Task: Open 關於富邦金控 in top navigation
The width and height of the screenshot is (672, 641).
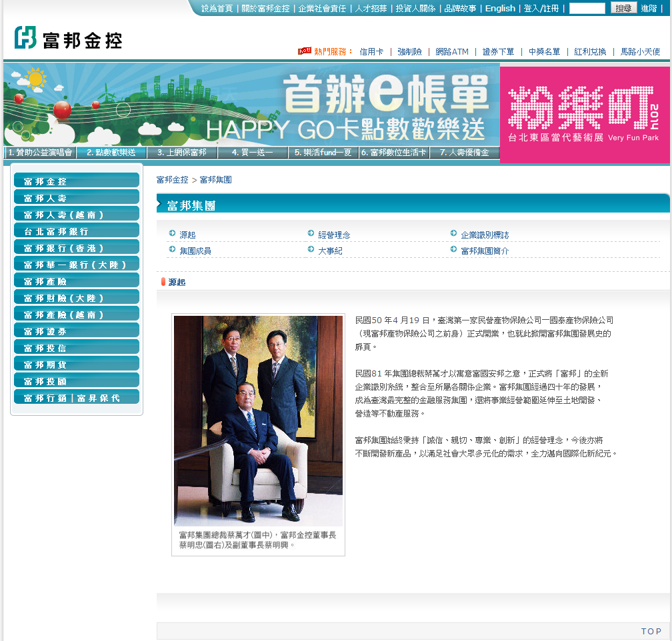Action: click(265, 9)
